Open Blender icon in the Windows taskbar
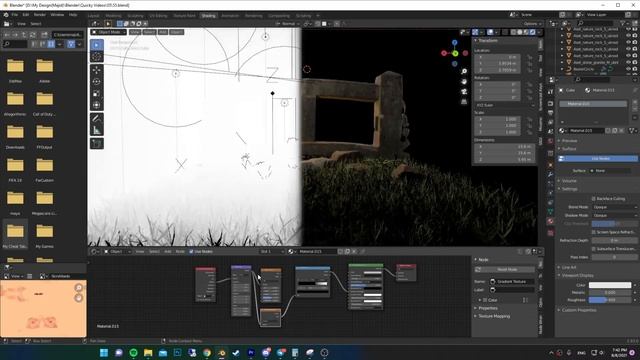Screen dimensions: 640x360 [x=222, y=353]
